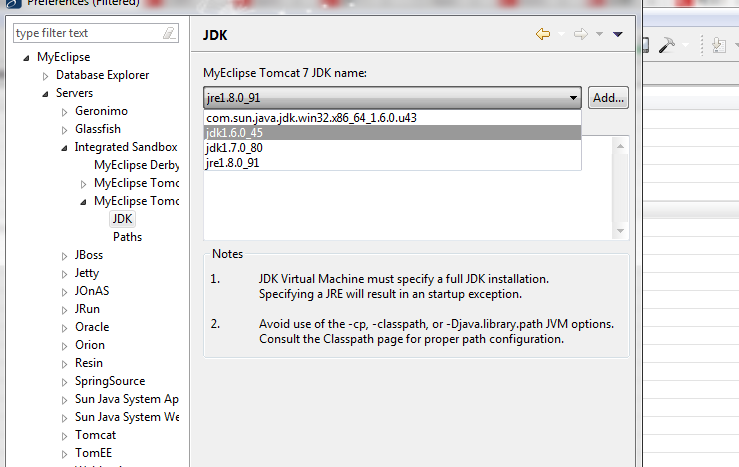Screen dimensions: 739x467
Task: Expand the SpringSource server node
Action: tap(65, 382)
